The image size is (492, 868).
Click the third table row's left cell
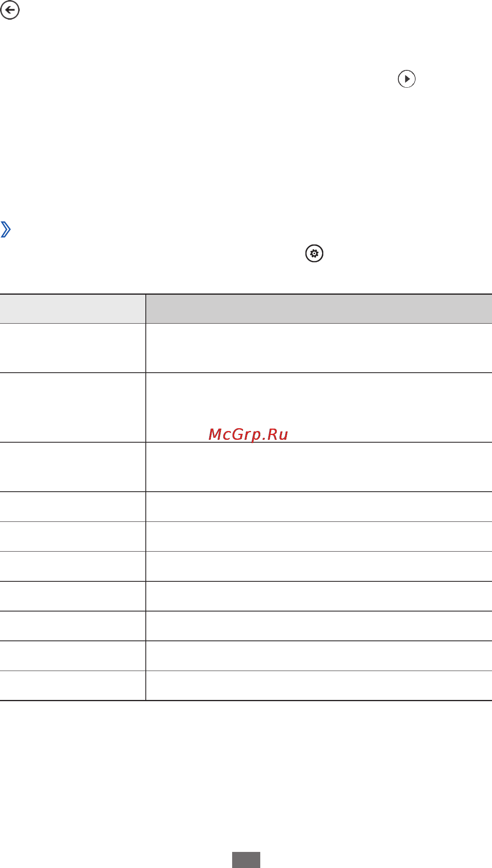coord(73,467)
